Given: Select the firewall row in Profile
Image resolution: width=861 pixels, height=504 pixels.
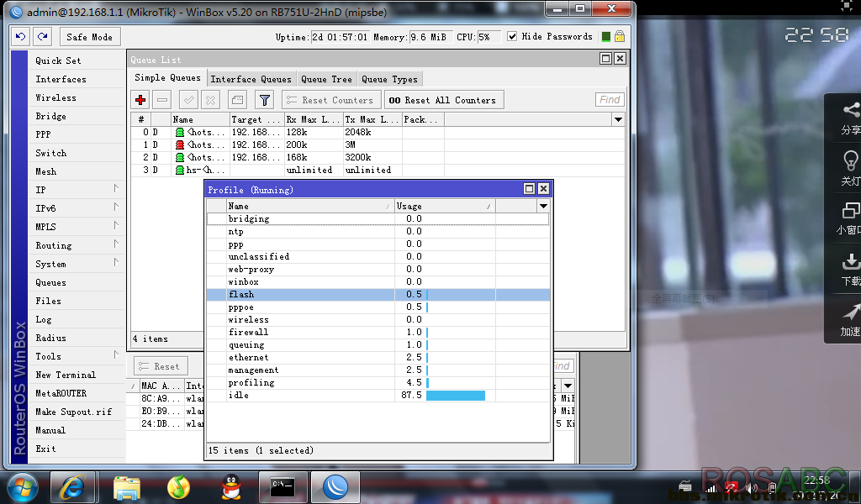Looking at the screenshot, I should click(378, 333).
